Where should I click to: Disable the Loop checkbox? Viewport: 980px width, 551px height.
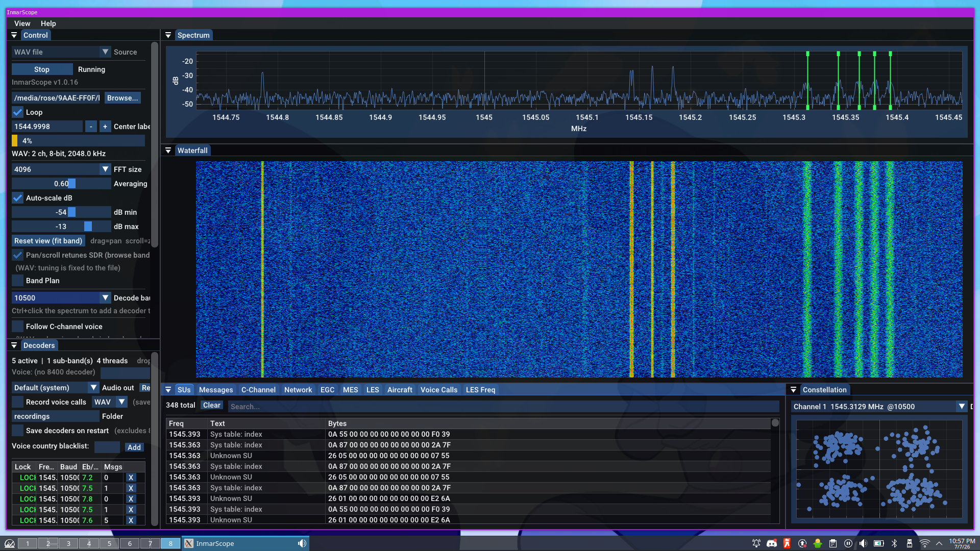(18, 112)
